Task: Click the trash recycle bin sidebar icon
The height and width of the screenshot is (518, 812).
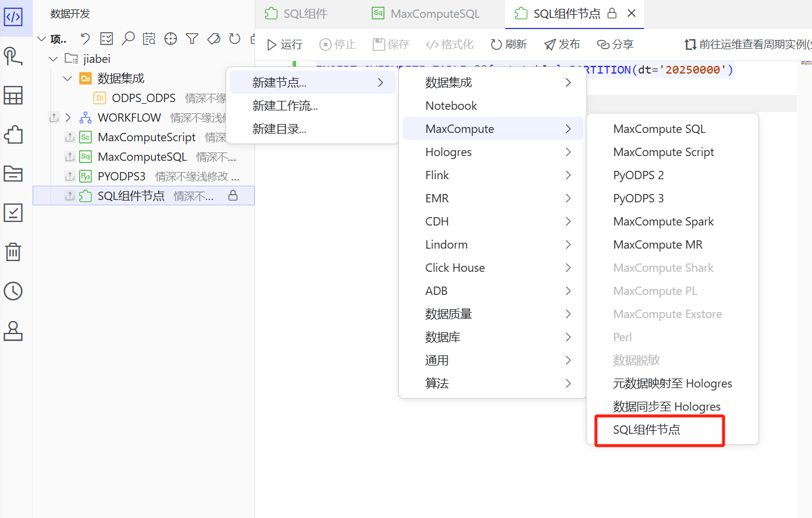Action: pyautogui.click(x=13, y=252)
